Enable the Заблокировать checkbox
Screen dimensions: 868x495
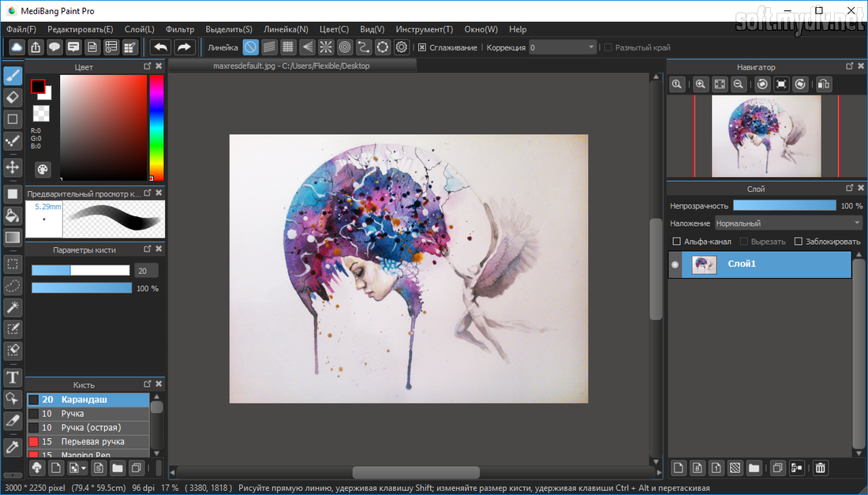click(x=799, y=242)
